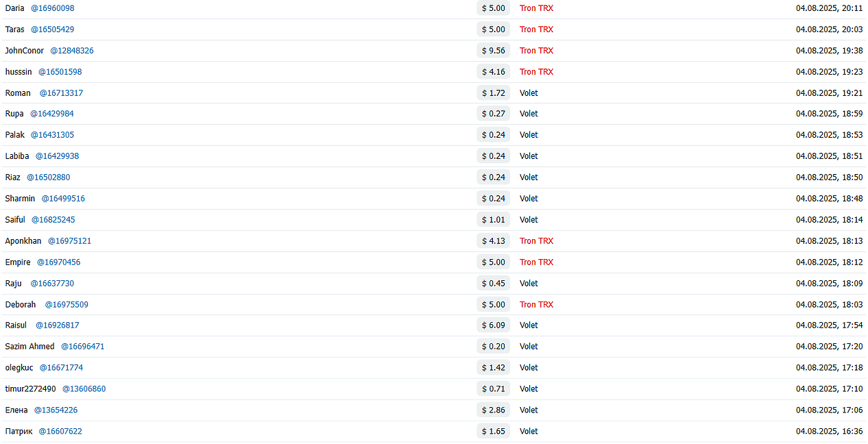Click the $ 9.56 amount badge
868x444 pixels.
pyautogui.click(x=494, y=51)
